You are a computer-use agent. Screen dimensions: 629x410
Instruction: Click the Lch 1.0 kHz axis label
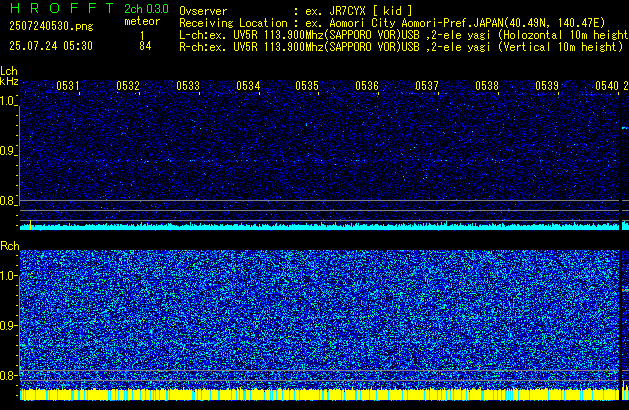[x=7, y=101]
